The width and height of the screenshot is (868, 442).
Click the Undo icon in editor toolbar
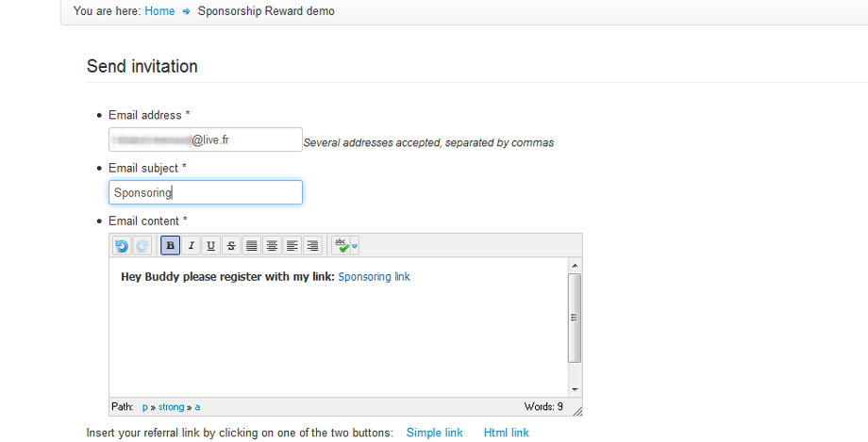122,246
